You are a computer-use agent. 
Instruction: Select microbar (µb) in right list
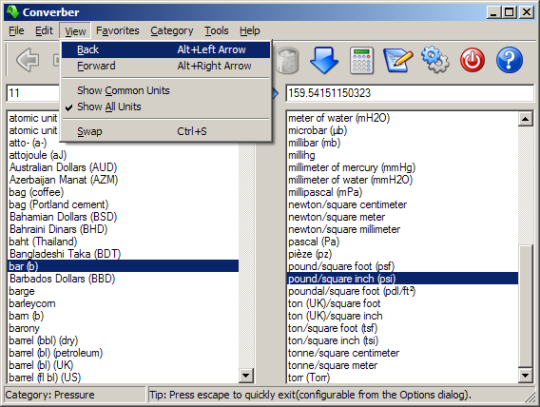[403, 131]
